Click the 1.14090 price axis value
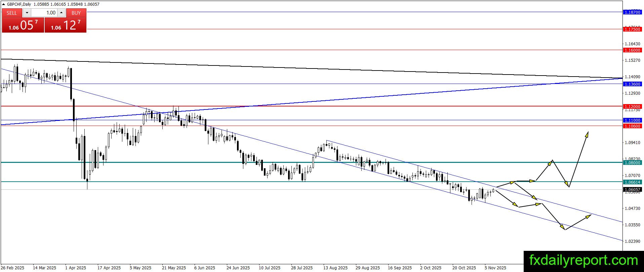 point(632,77)
